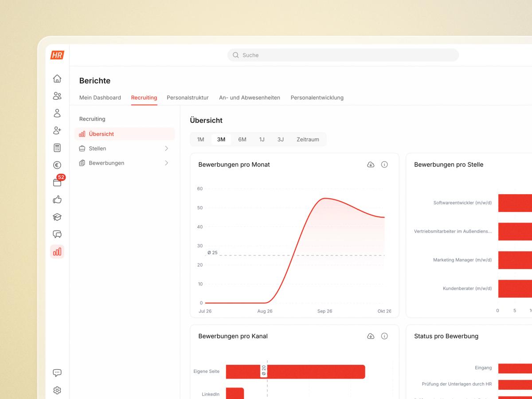532x399 pixels.
Task: Switch to Mein Dashboard tab
Action: [100, 98]
